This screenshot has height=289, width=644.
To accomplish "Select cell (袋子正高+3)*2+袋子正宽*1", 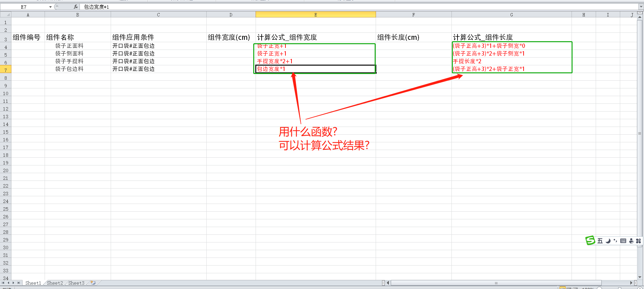I will [512, 69].
